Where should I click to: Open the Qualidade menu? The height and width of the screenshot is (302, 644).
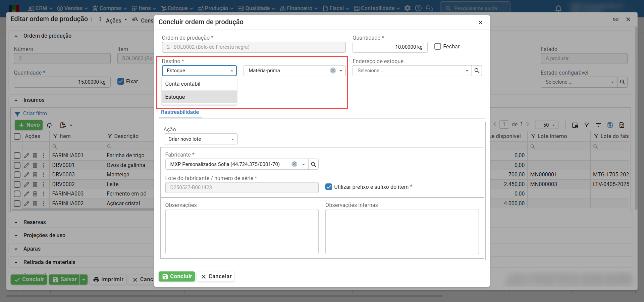click(x=257, y=8)
